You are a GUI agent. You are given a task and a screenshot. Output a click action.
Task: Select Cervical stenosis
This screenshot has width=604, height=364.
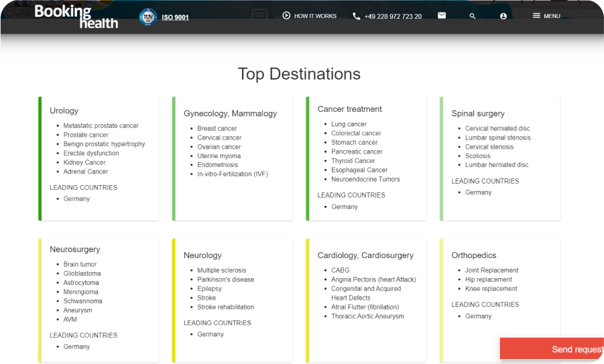[489, 147]
